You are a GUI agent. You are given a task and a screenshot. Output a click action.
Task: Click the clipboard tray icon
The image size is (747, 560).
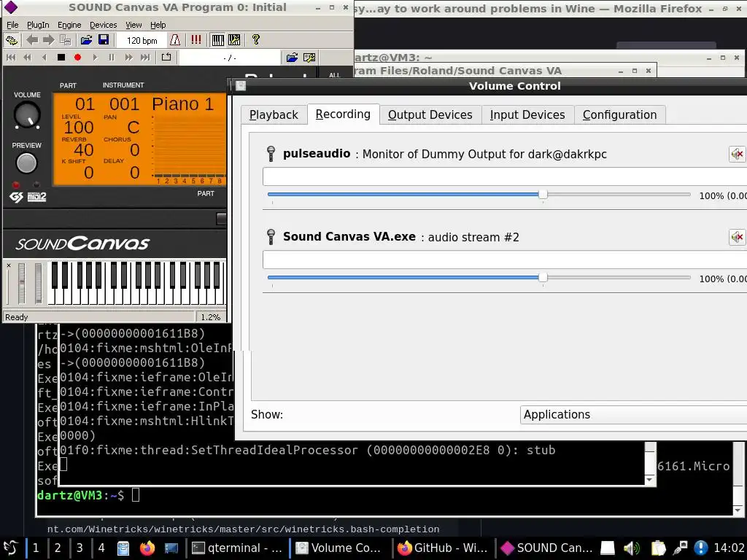pos(658,548)
